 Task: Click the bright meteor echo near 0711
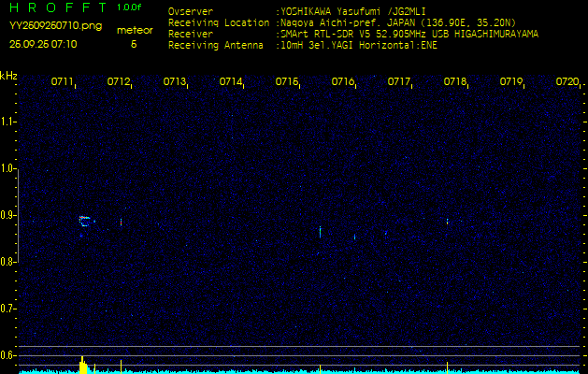coord(85,221)
